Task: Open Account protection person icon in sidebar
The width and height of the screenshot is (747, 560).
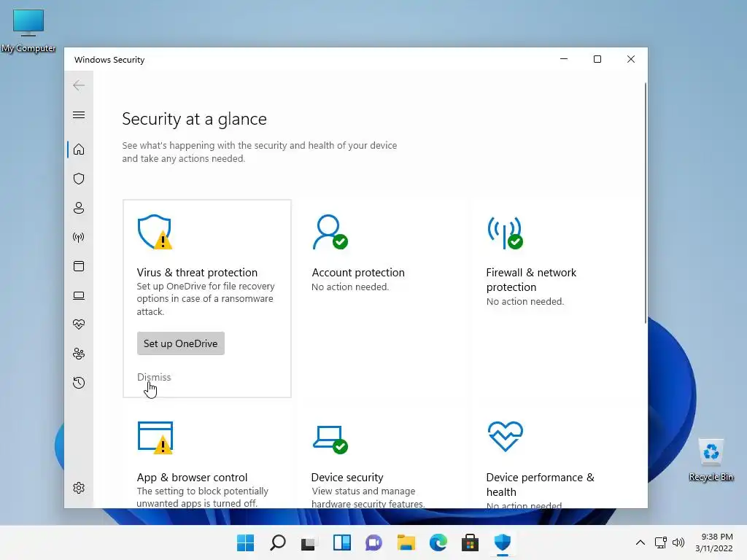Action: click(x=79, y=208)
